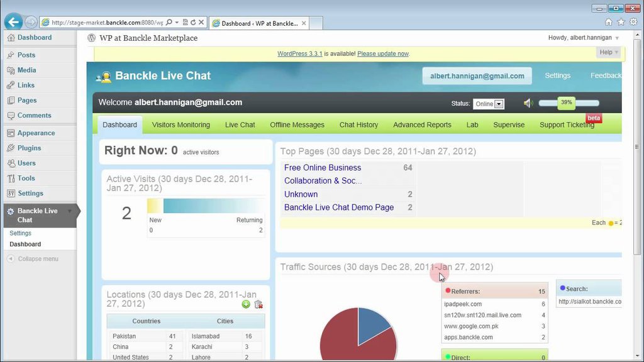Close the Dashboard browser tab

click(x=304, y=23)
